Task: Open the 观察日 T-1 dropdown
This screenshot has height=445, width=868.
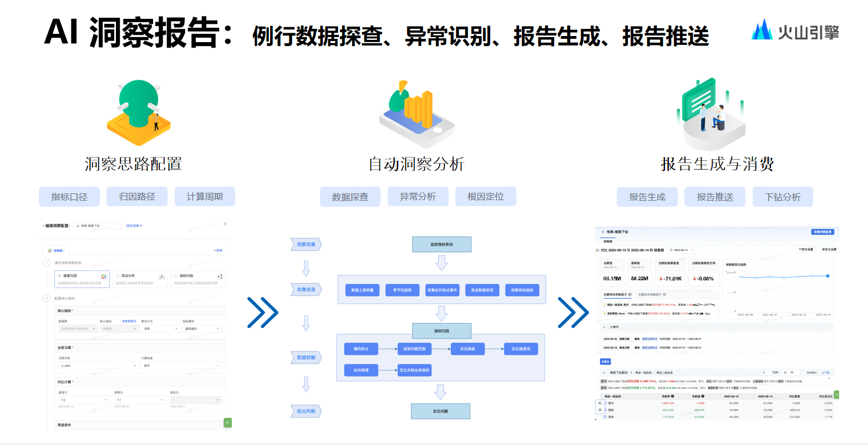Action: tap(140, 400)
